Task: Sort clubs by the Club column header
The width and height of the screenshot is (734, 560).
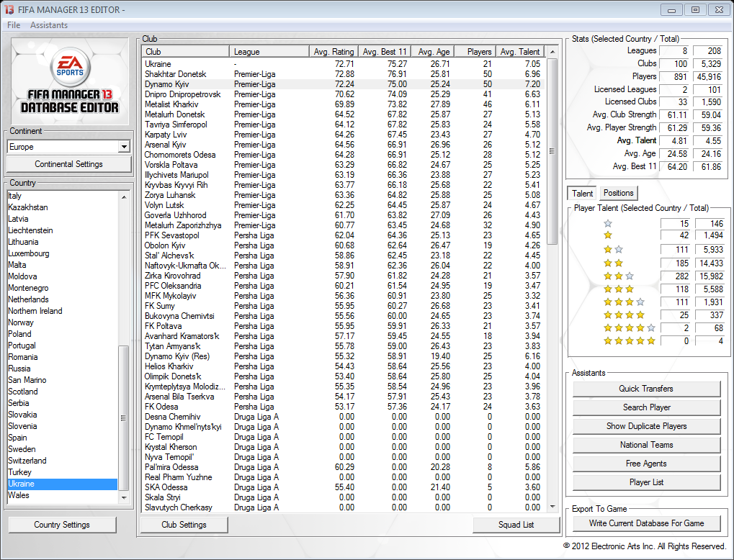Action: coord(185,51)
